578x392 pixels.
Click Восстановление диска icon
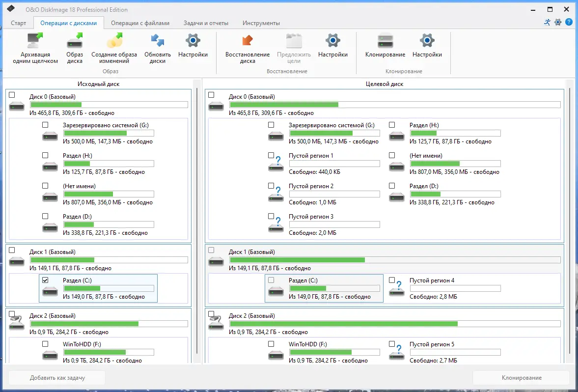click(x=248, y=41)
